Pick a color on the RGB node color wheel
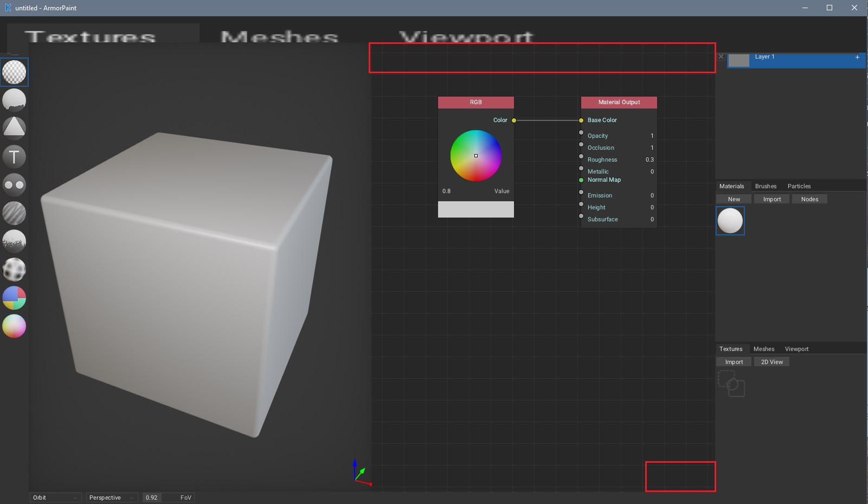 click(x=475, y=156)
